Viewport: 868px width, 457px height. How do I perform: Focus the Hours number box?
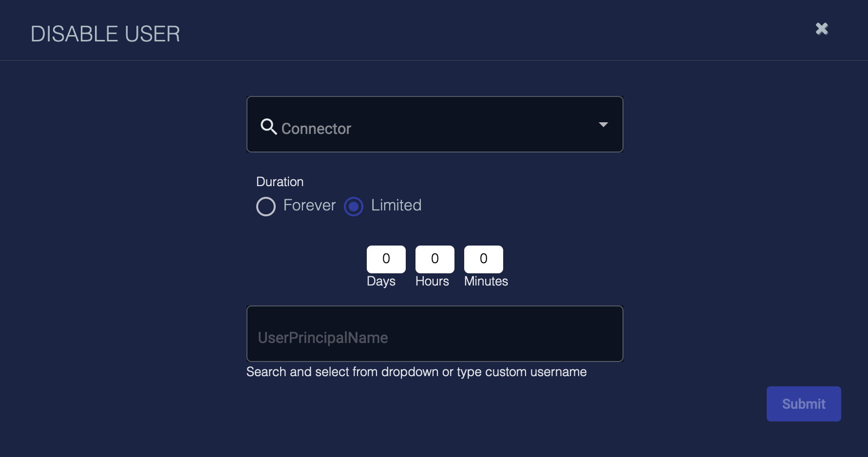[x=434, y=259]
